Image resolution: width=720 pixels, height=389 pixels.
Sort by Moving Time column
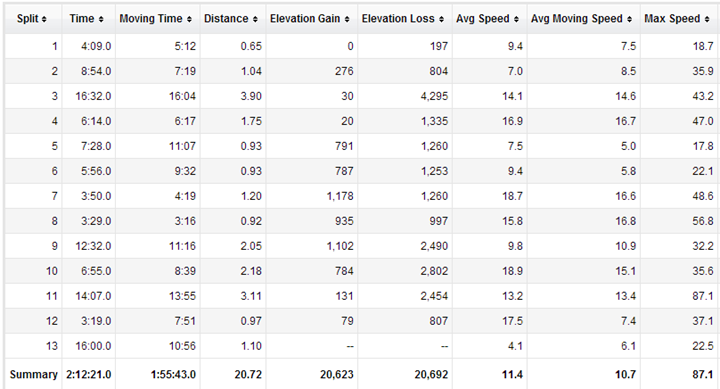(x=156, y=19)
